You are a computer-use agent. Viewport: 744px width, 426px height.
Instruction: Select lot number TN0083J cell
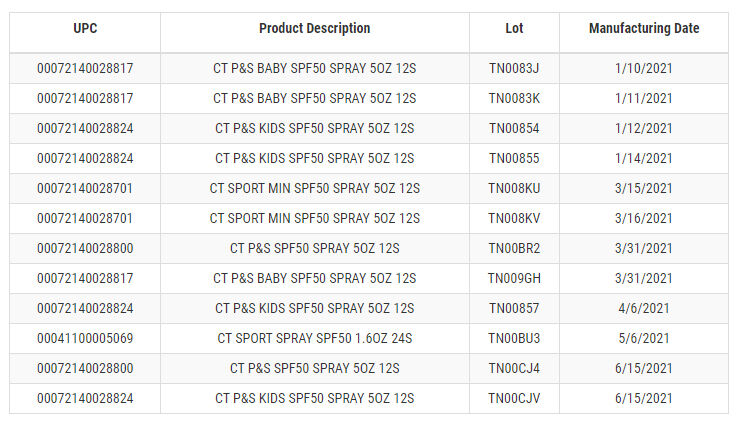tap(514, 69)
